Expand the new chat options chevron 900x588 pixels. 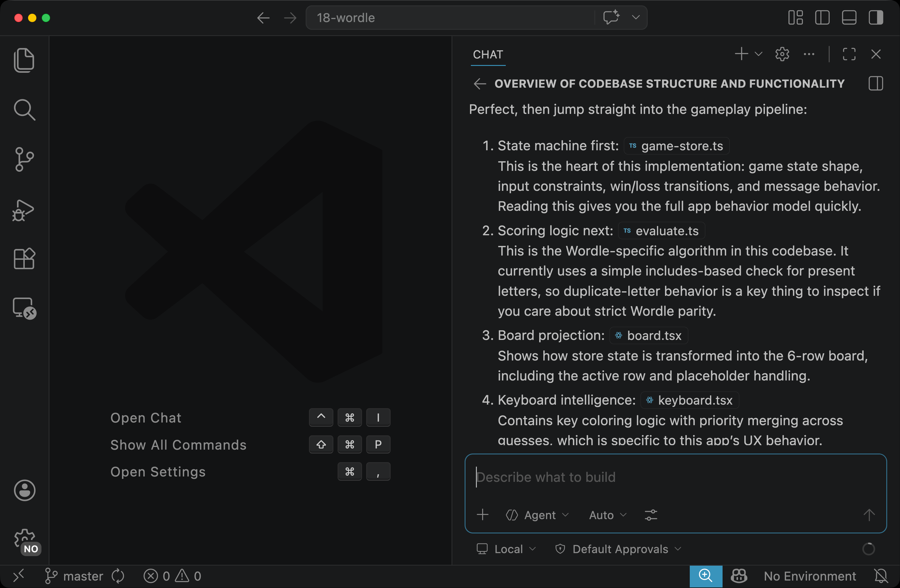[x=758, y=54]
